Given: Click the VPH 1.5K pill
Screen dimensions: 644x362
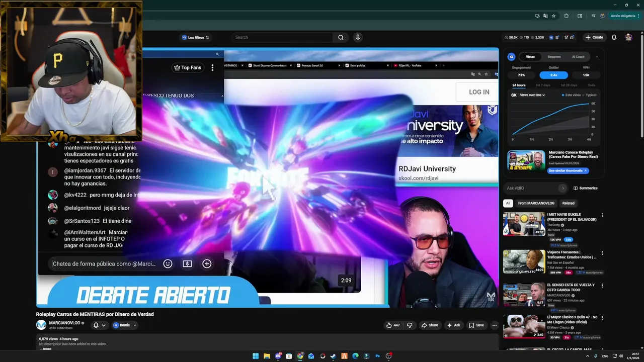Looking at the screenshot, I should 586,75.
